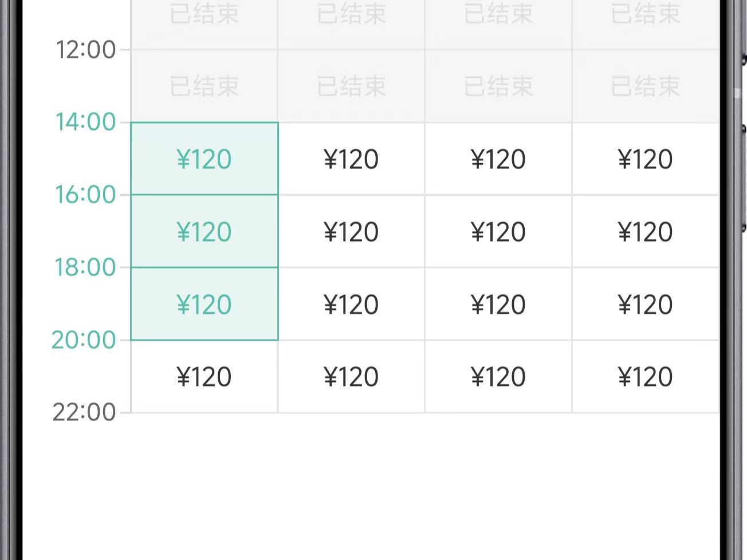The height and width of the screenshot is (560, 747).
Task: Pick third-column ¥120 slot at 20:00-22:00
Action: (x=498, y=377)
